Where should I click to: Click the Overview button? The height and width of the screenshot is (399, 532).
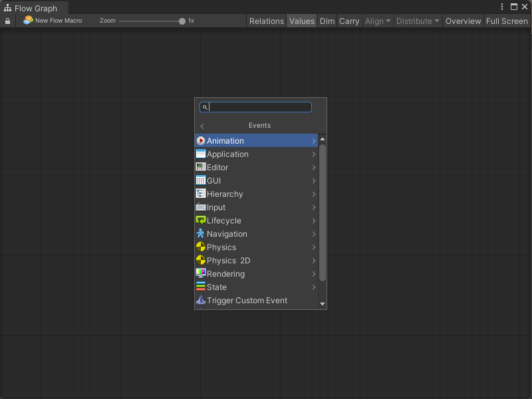click(463, 21)
